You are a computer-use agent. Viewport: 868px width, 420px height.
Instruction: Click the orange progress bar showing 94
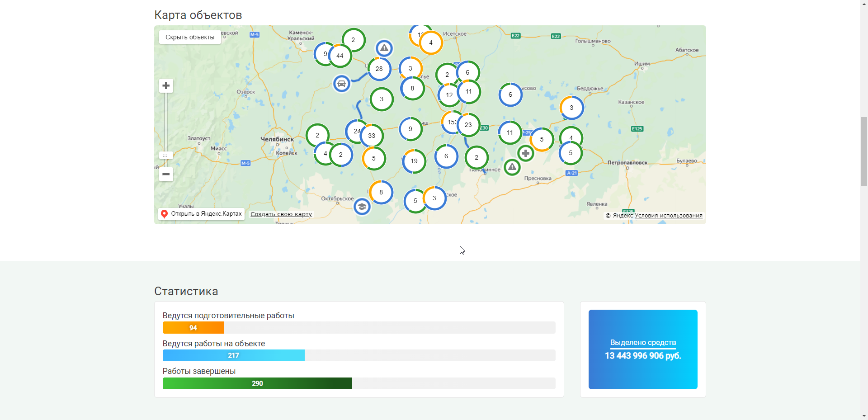click(x=193, y=328)
